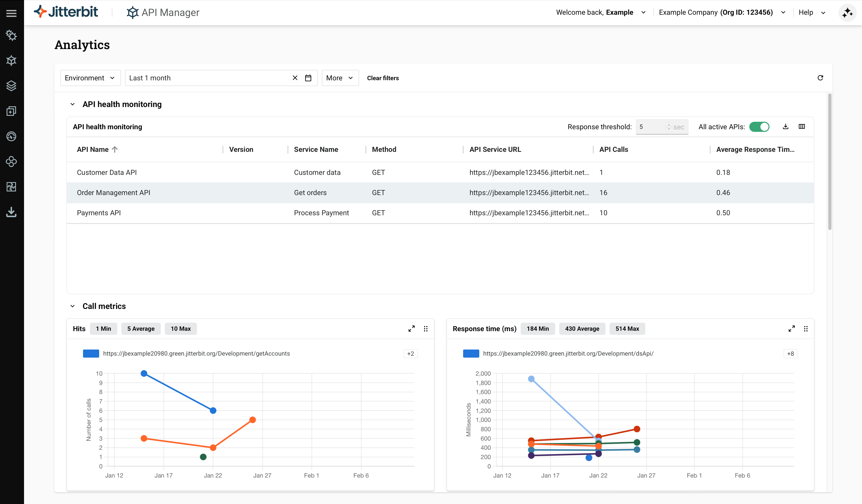
Task: Open column selector for health table
Action: point(801,127)
